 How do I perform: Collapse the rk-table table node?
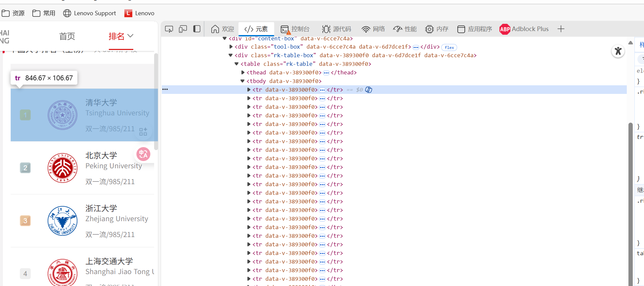click(x=236, y=64)
